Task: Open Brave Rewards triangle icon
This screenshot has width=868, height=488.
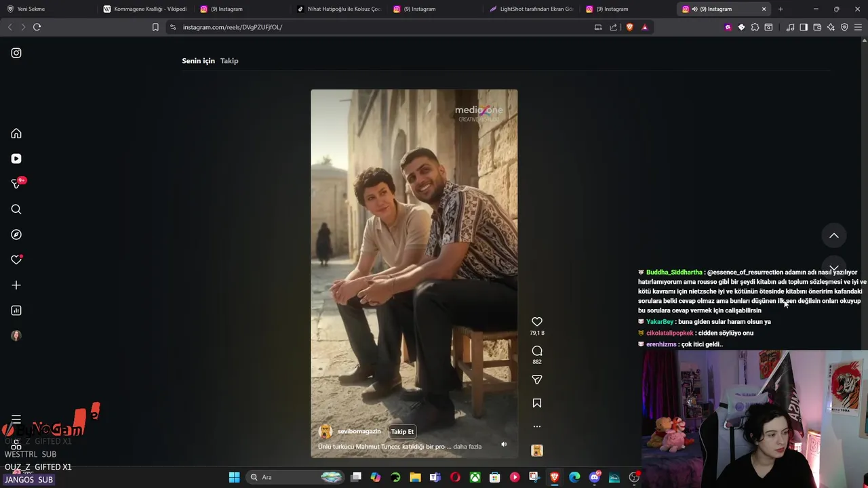Action: [645, 27]
